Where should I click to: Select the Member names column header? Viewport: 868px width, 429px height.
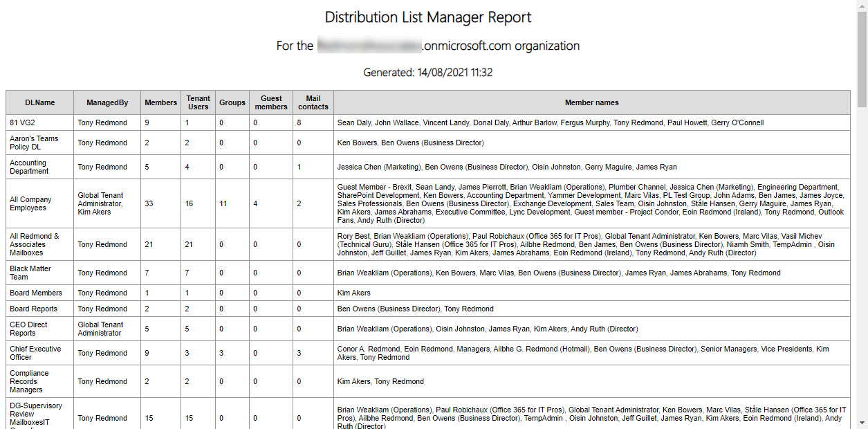(x=592, y=102)
